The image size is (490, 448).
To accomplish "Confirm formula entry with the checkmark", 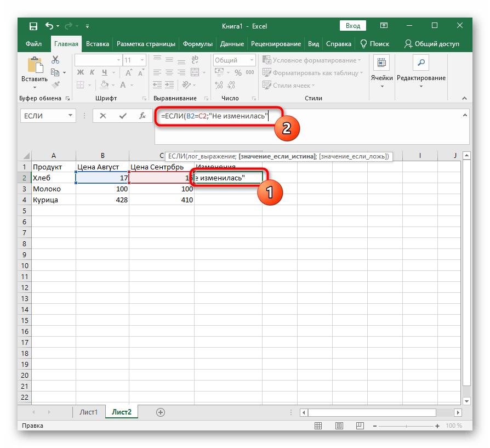I will [123, 116].
